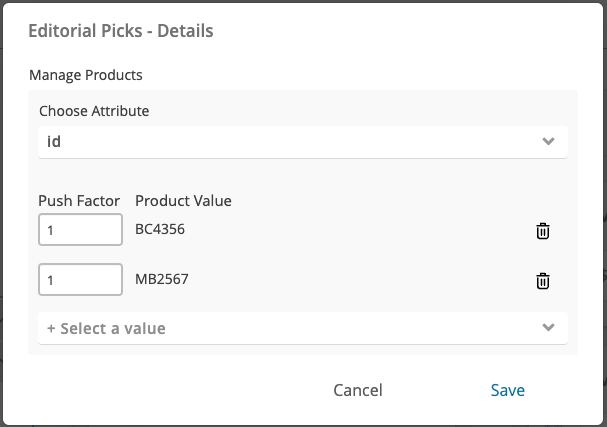Expand the Choose Attribute chevron arrow

pos(548,141)
